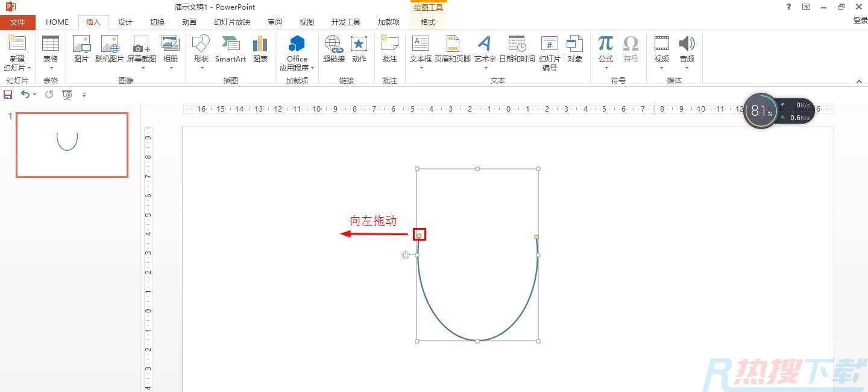This screenshot has height=392, width=868.
Task: Click the 帮助 help question mark button
Action: (x=788, y=7)
